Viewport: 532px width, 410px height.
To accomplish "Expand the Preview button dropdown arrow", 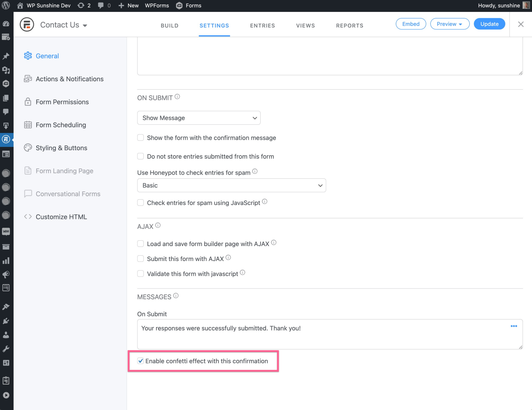I will [461, 24].
